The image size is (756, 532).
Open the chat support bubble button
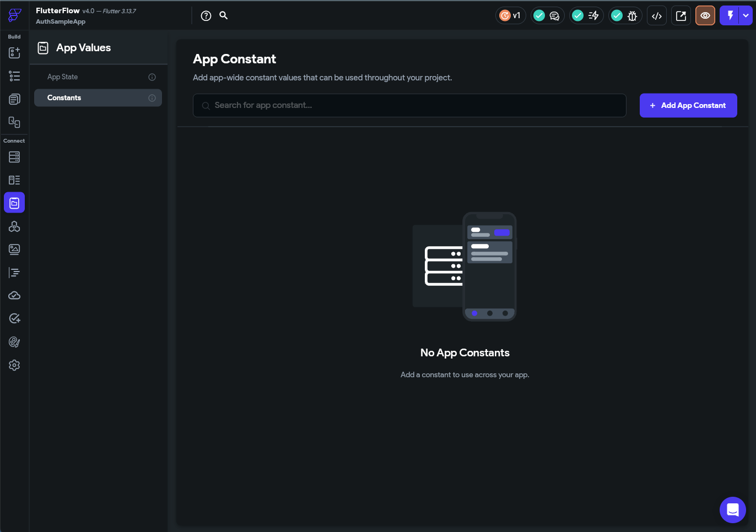click(733, 510)
